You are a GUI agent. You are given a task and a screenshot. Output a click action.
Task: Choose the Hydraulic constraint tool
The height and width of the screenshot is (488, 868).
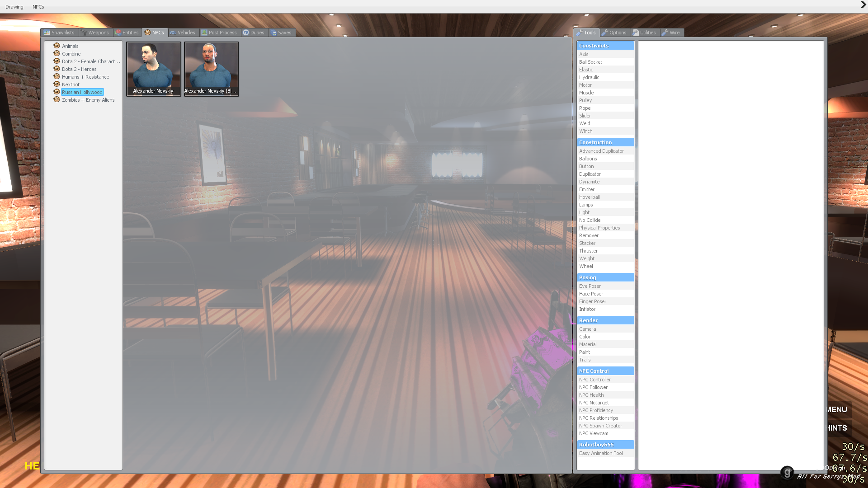click(605, 77)
